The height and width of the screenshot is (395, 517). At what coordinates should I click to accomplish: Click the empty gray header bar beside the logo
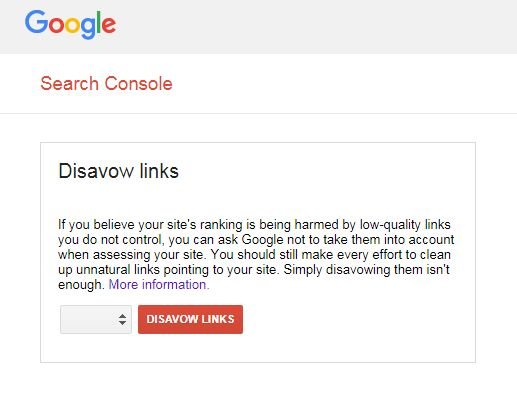[x=317, y=27]
